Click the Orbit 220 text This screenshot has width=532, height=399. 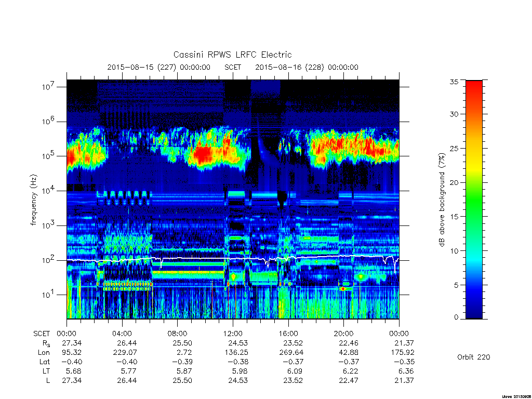pyautogui.click(x=474, y=357)
